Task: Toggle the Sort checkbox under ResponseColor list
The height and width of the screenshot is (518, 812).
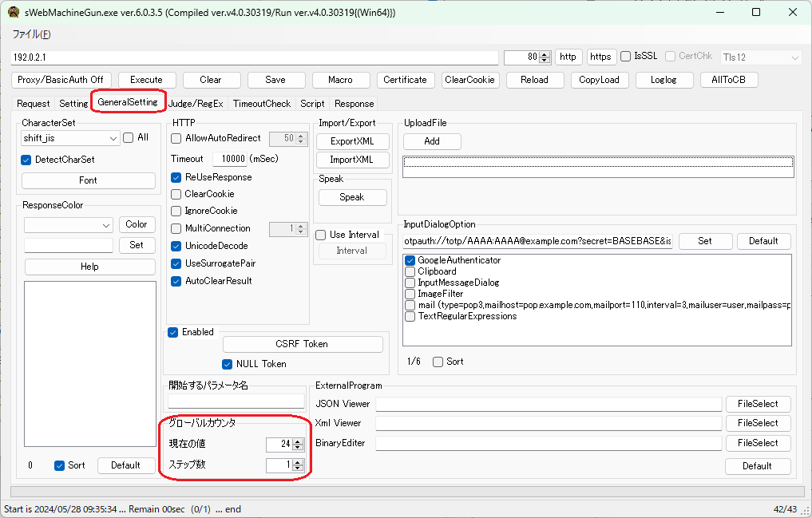Action: (60, 466)
